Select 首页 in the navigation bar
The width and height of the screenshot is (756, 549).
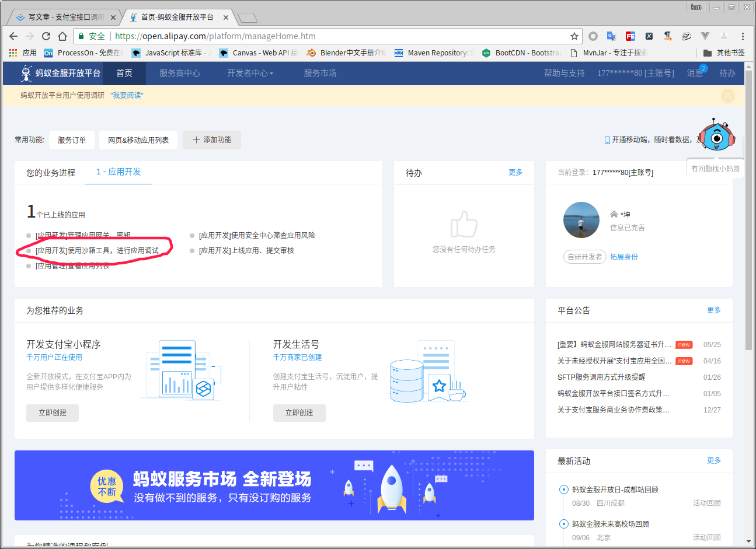124,73
